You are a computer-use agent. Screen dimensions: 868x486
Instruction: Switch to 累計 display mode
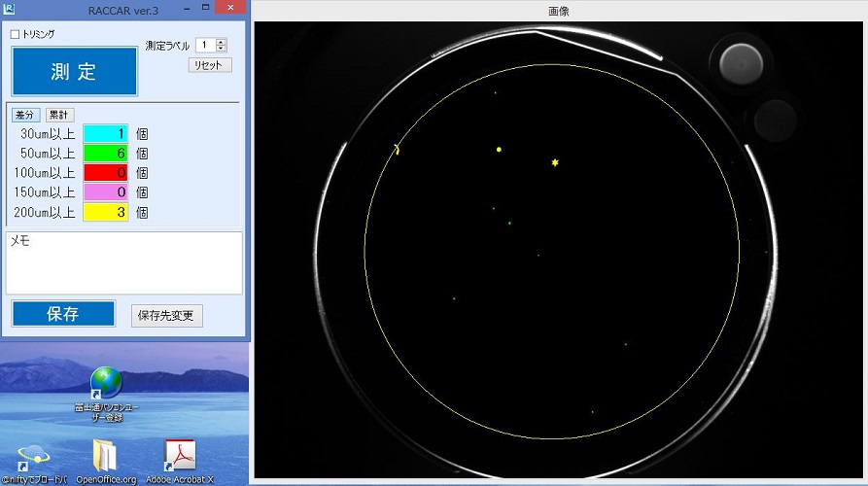pos(60,115)
